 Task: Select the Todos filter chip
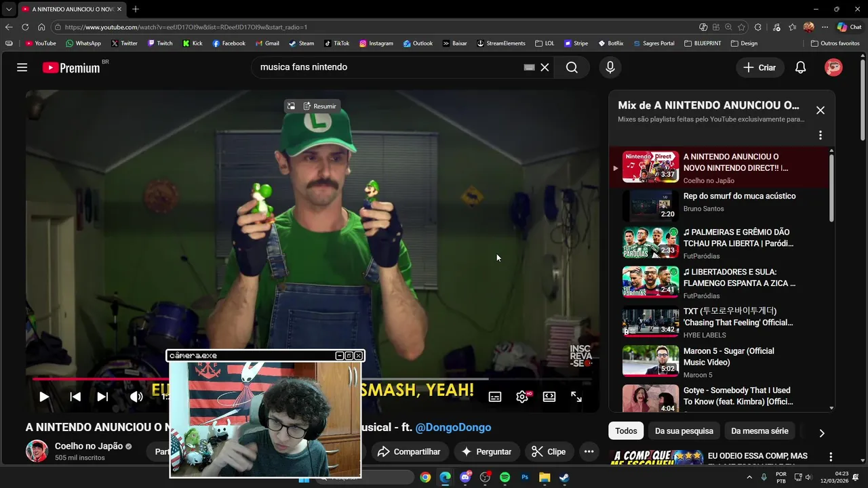626,431
